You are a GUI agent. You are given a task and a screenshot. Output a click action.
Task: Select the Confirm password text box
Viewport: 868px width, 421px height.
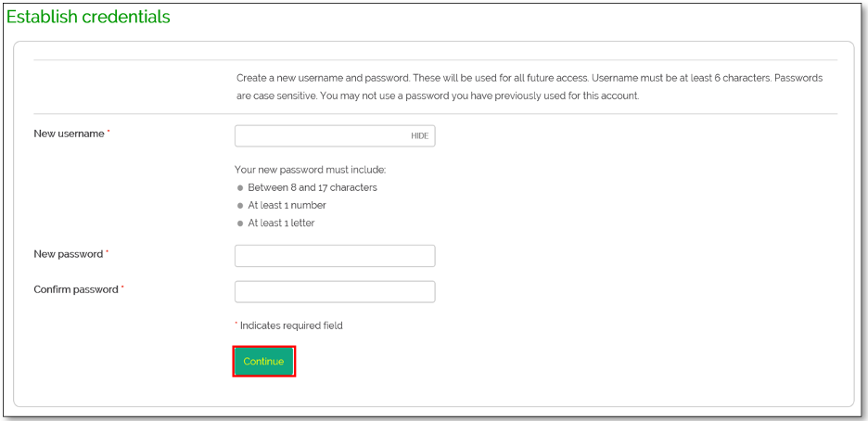(335, 292)
